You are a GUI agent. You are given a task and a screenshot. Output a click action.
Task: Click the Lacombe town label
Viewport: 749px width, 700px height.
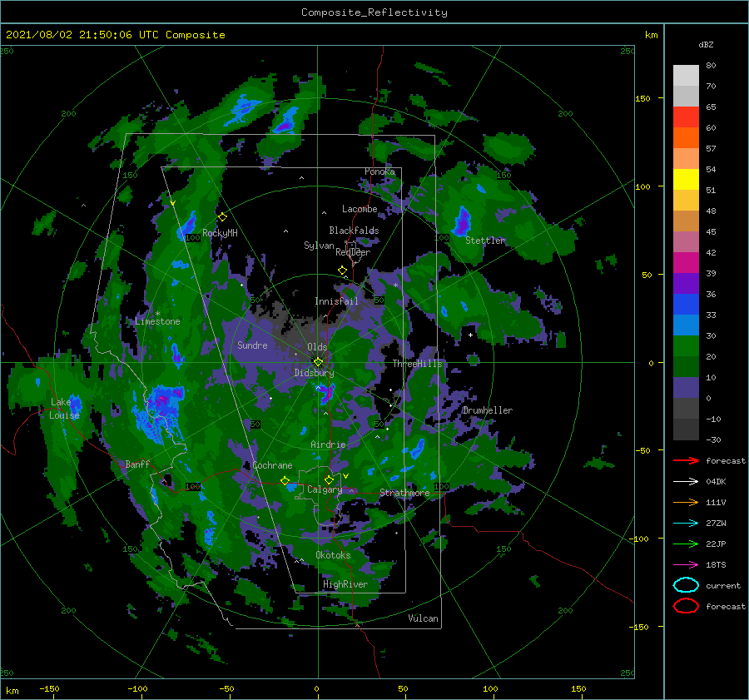tap(360, 209)
